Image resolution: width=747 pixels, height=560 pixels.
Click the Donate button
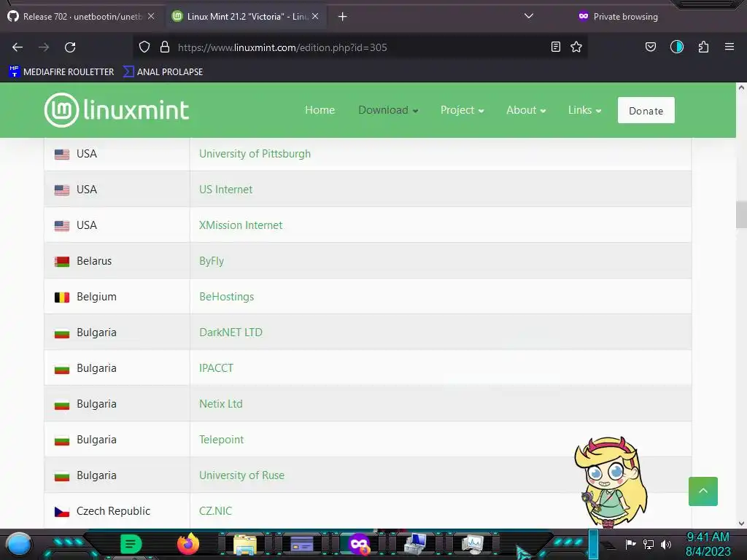pyautogui.click(x=646, y=111)
